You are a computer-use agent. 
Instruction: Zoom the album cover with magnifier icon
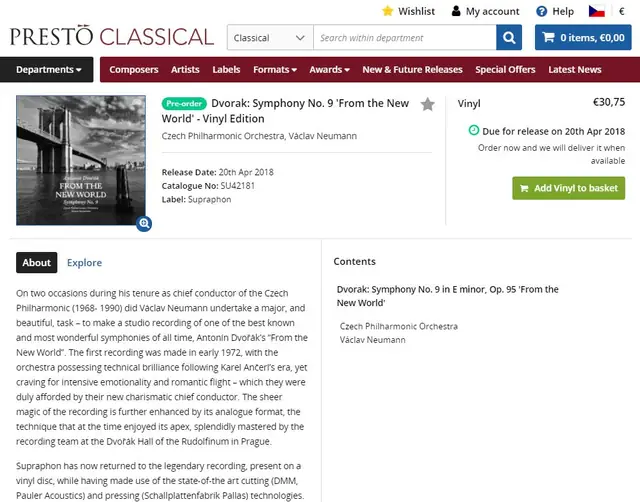pyautogui.click(x=144, y=223)
